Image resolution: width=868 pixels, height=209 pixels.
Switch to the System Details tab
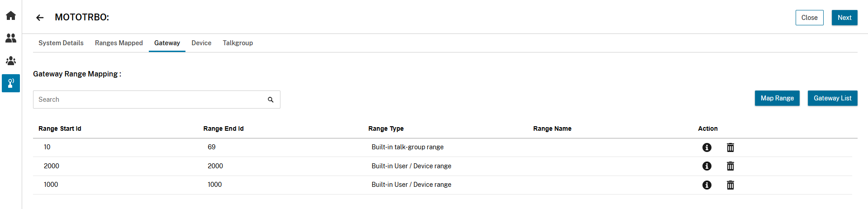[61, 43]
